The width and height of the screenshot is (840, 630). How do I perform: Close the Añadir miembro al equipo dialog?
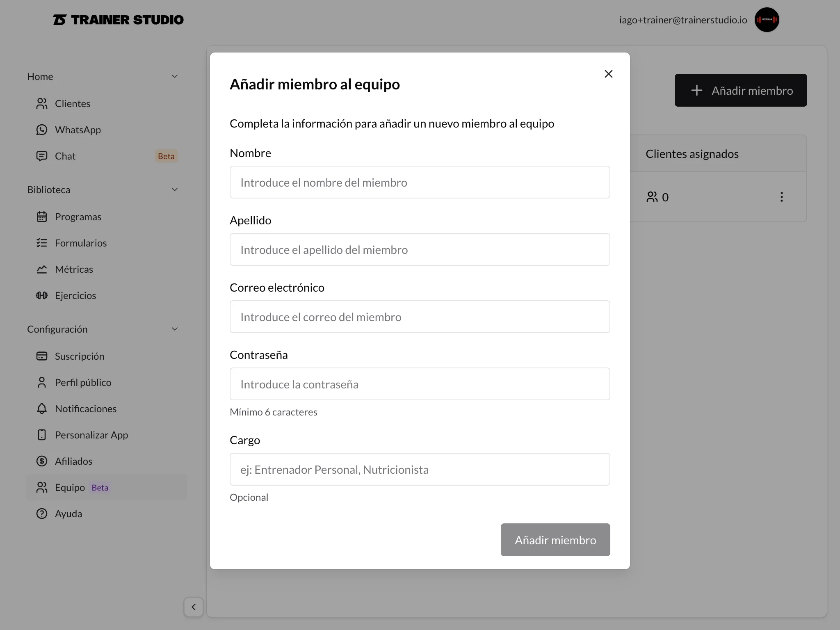[x=609, y=74]
